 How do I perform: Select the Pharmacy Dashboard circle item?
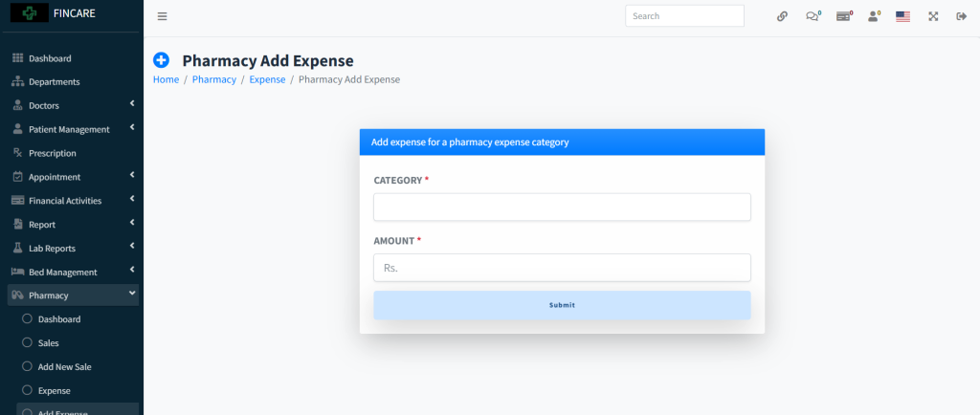click(59, 319)
